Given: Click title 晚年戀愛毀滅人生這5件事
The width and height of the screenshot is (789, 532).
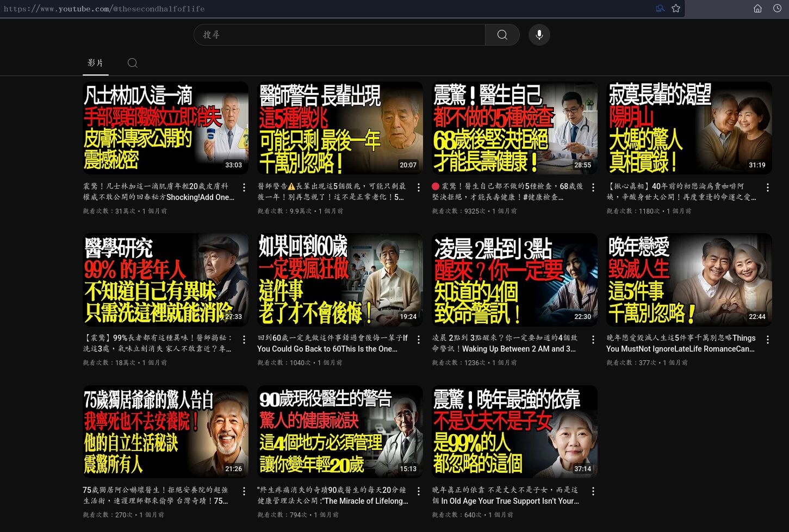Looking at the screenshot, I should coord(681,343).
